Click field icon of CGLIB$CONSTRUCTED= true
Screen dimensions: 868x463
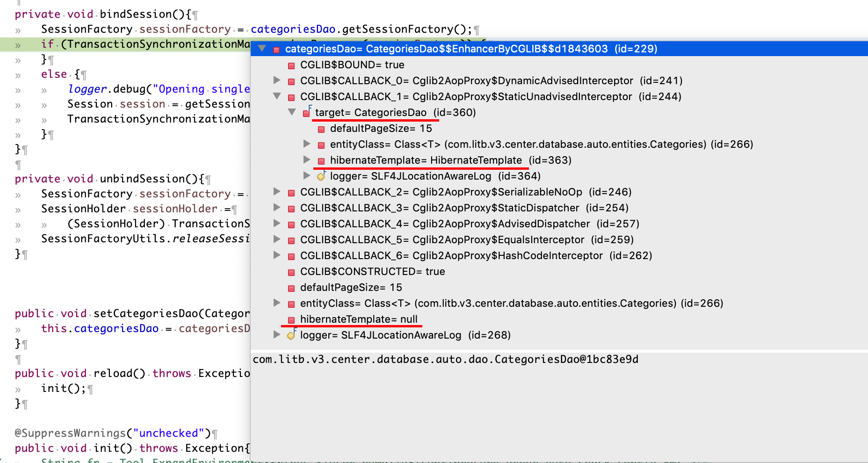click(291, 272)
